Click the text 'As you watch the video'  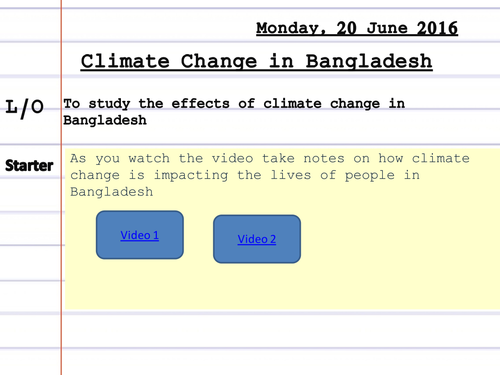coord(162,158)
